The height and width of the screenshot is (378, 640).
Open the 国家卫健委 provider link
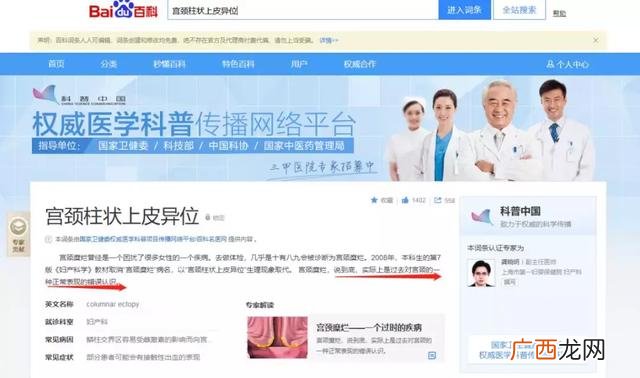pos(153,239)
